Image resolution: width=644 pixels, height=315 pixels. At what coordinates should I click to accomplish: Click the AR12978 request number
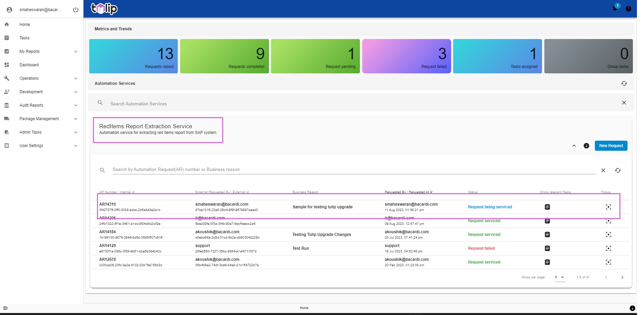pyautogui.click(x=107, y=259)
